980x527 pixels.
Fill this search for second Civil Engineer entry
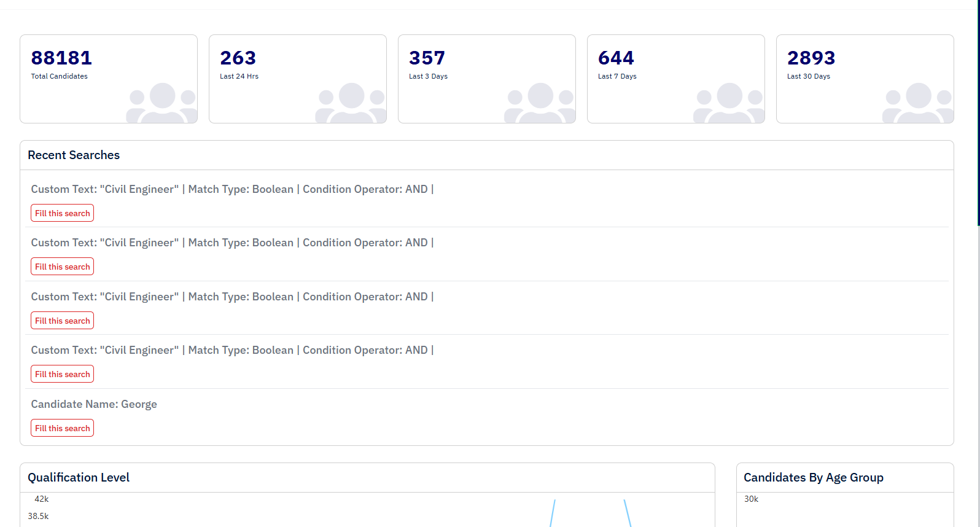[63, 267]
